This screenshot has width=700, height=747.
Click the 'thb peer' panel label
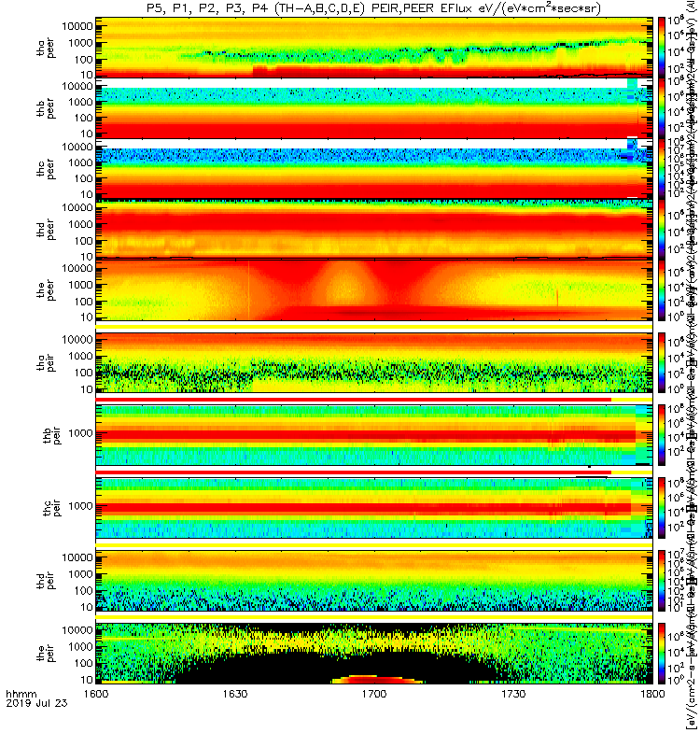46,108
